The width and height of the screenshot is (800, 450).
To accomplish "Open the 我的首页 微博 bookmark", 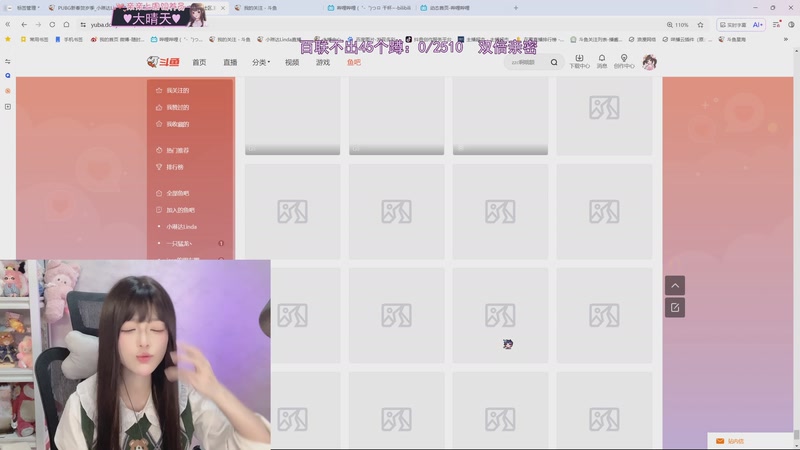I will click(117, 39).
